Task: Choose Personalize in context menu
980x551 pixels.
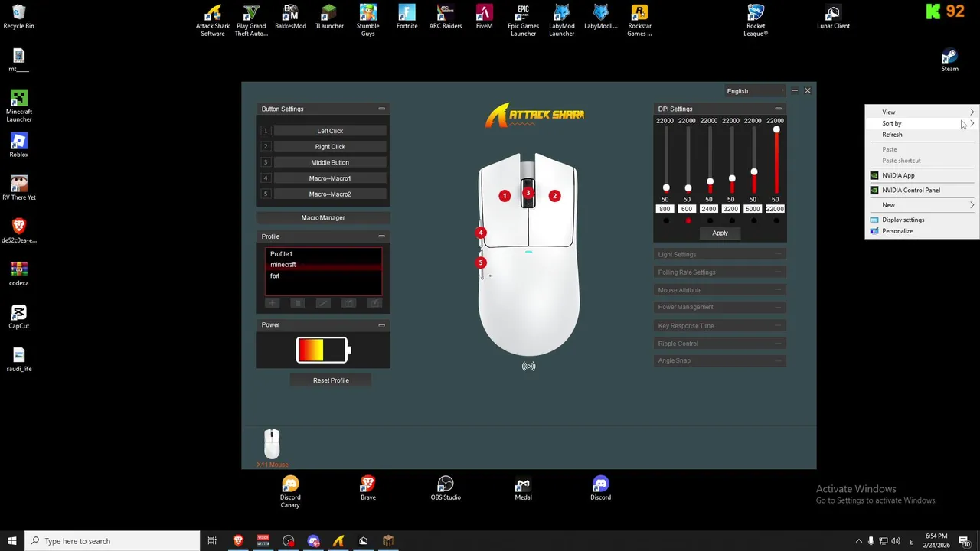Action: (x=922, y=231)
